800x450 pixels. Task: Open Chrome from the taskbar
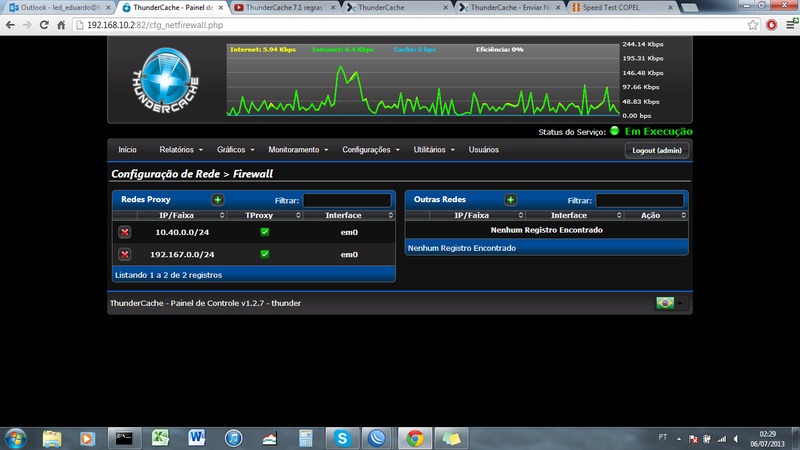tap(415, 438)
